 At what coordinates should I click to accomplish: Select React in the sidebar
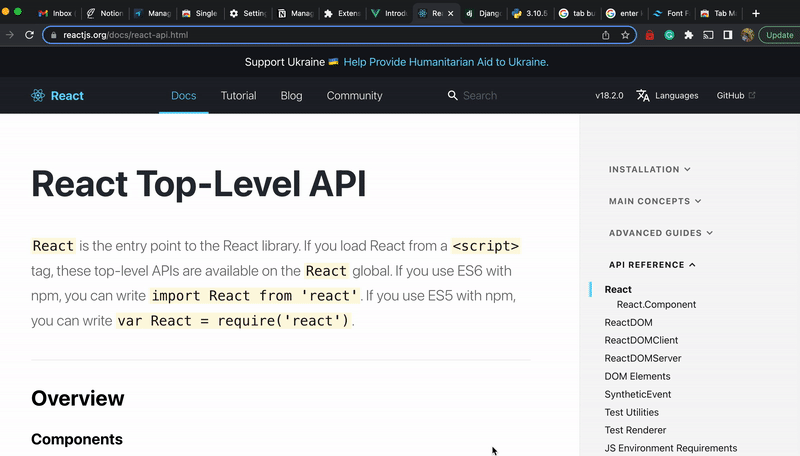[x=618, y=289]
